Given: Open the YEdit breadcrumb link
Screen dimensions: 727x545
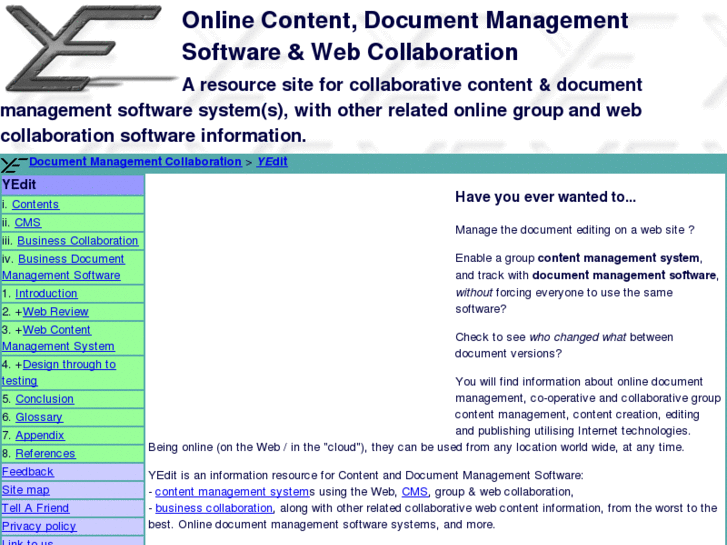Looking at the screenshot, I should click(x=272, y=162).
